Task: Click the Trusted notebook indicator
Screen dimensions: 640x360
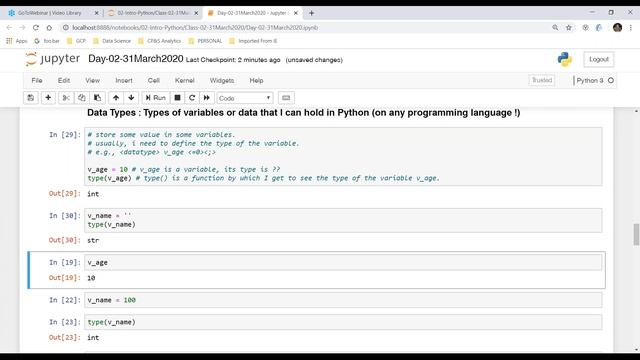Action: (x=542, y=80)
